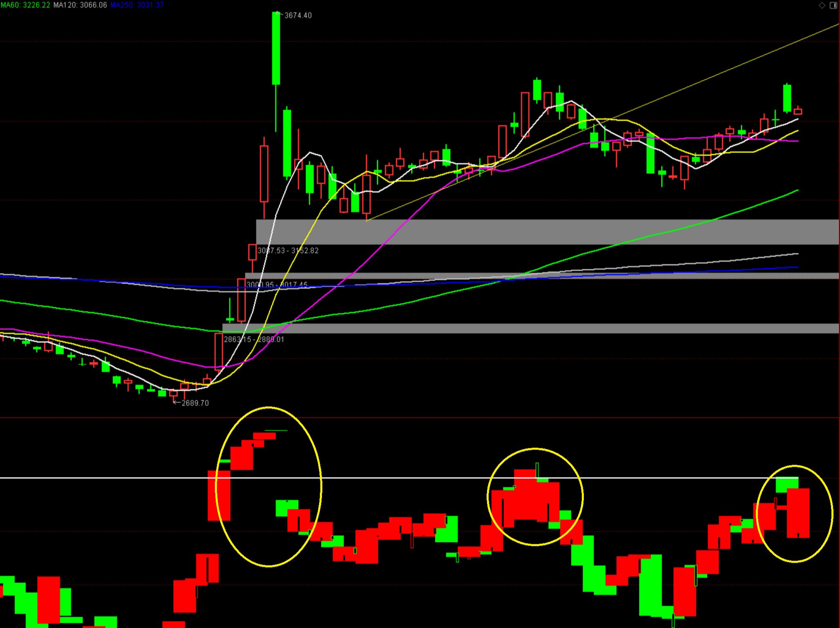Select the MA250: 3031.37 indicator label
This screenshot has width=840, height=628.
pos(137,5)
